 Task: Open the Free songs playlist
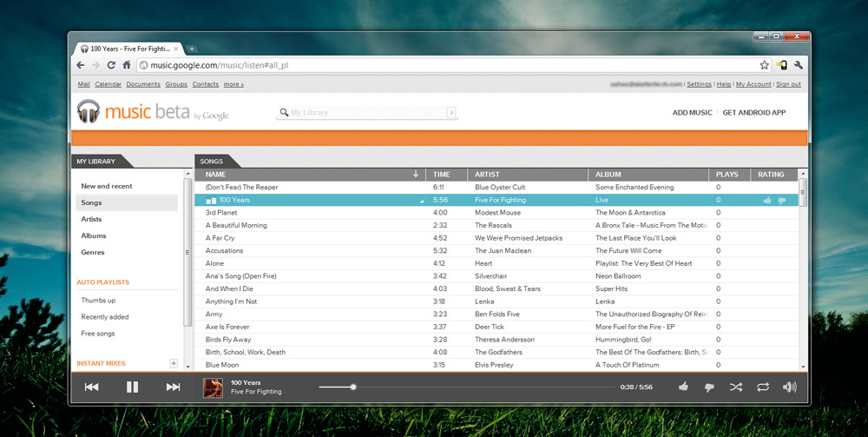tap(98, 334)
